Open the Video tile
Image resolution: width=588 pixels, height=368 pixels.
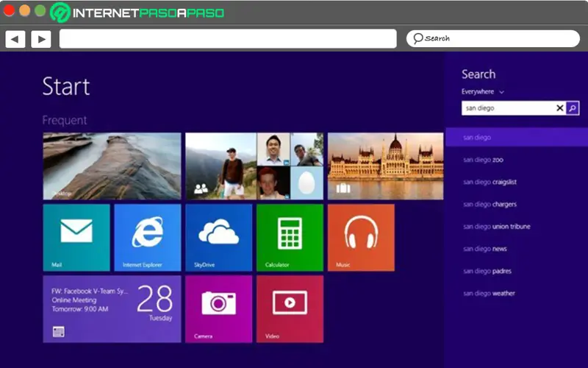(x=290, y=309)
